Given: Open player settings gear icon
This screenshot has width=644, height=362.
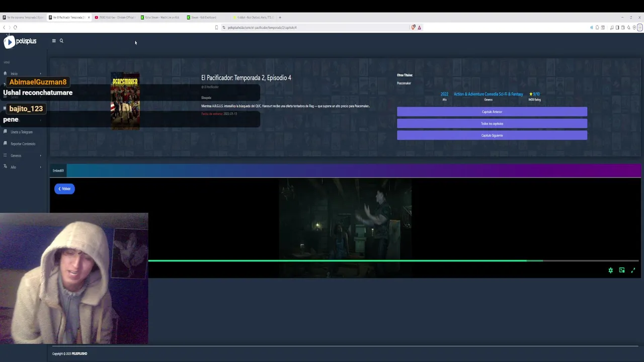Looking at the screenshot, I should coord(611,270).
